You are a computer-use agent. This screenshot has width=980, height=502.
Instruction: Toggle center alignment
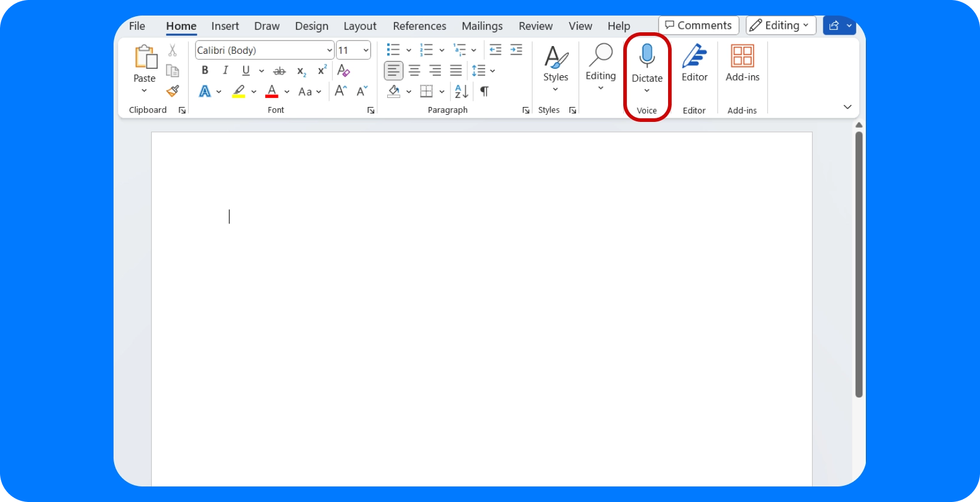(x=414, y=71)
